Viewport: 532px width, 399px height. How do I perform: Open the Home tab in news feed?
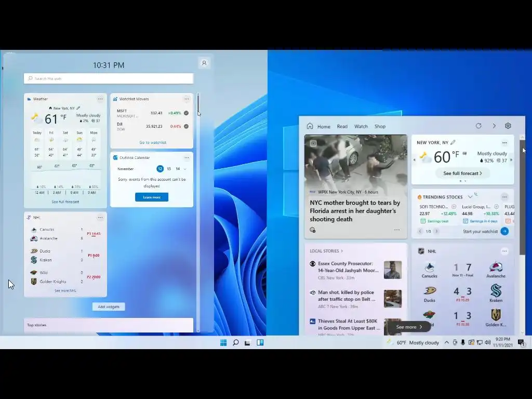point(318,126)
